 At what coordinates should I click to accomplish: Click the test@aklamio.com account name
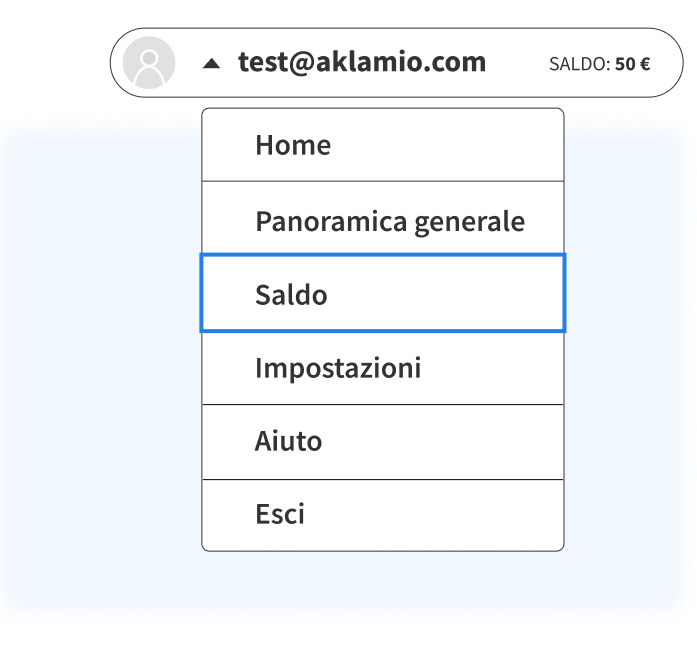pyautogui.click(x=362, y=62)
